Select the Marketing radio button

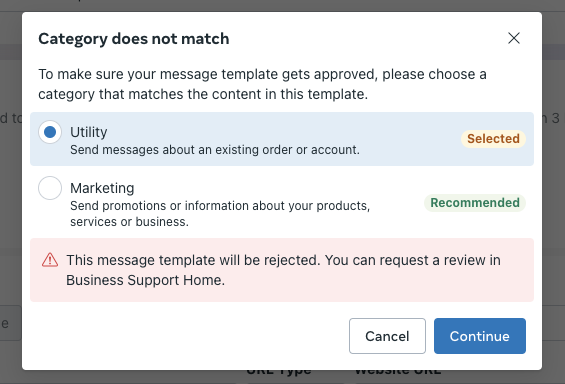[50, 188]
